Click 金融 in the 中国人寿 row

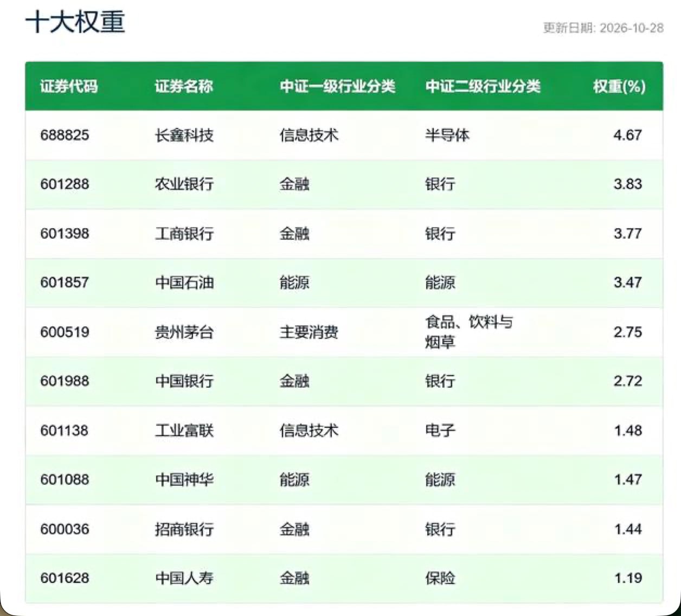click(294, 578)
